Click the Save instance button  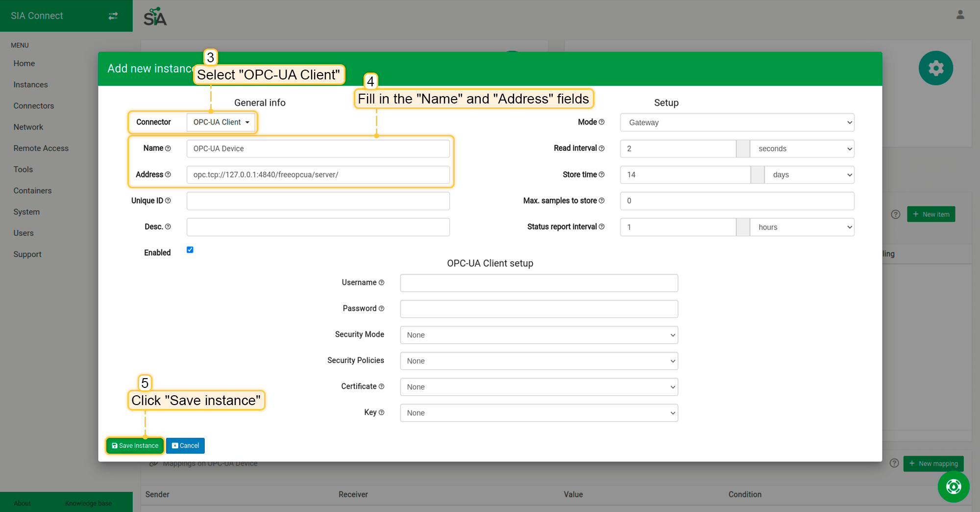135,446
